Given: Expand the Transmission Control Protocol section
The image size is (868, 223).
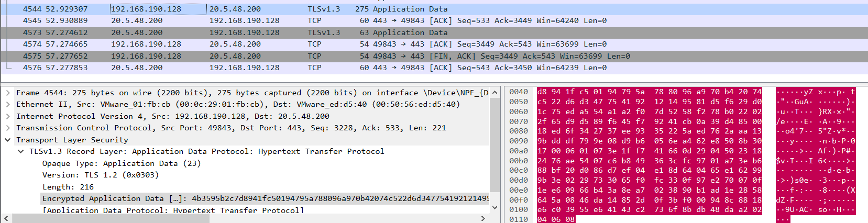Looking at the screenshot, I should [x=8, y=128].
